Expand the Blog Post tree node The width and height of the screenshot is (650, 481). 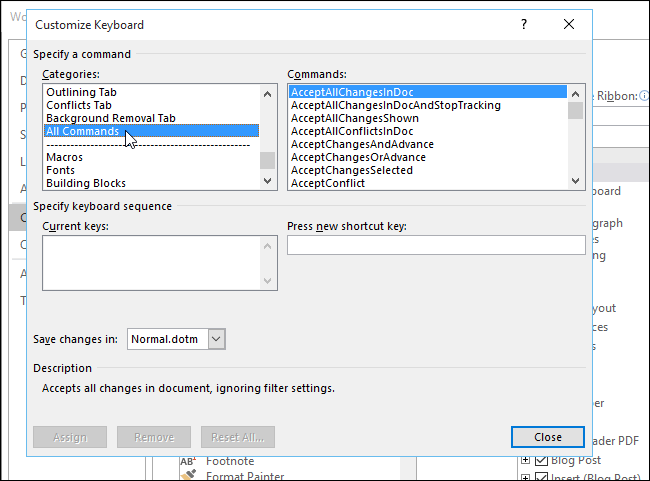tap(526, 460)
